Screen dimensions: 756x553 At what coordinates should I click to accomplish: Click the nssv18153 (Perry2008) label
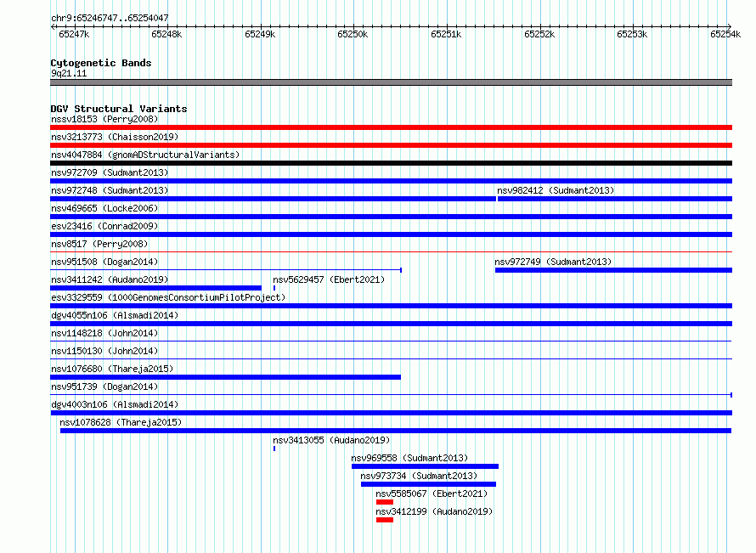click(x=104, y=119)
